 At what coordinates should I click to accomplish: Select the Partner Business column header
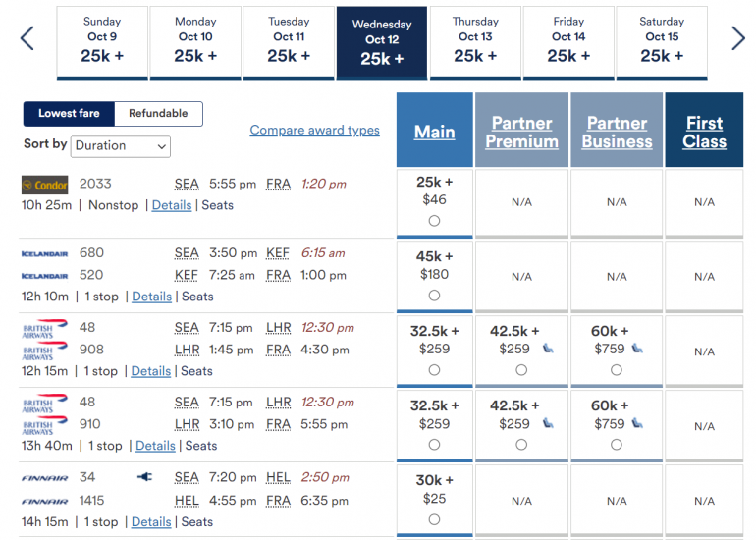[x=617, y=133]
